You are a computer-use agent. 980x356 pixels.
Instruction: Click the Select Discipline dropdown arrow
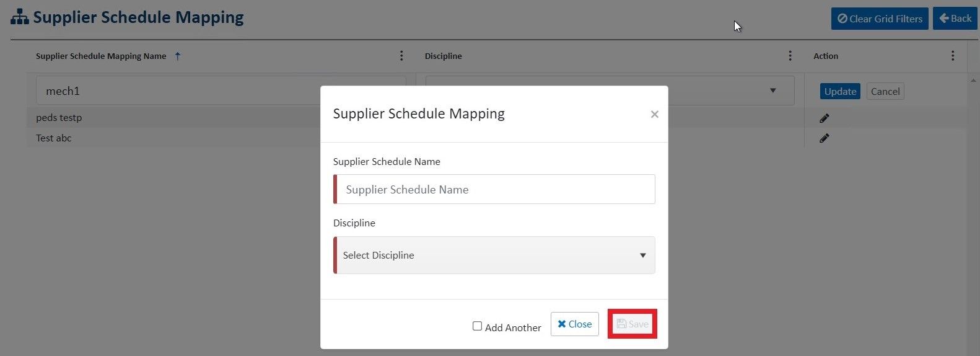coord(642,256)
